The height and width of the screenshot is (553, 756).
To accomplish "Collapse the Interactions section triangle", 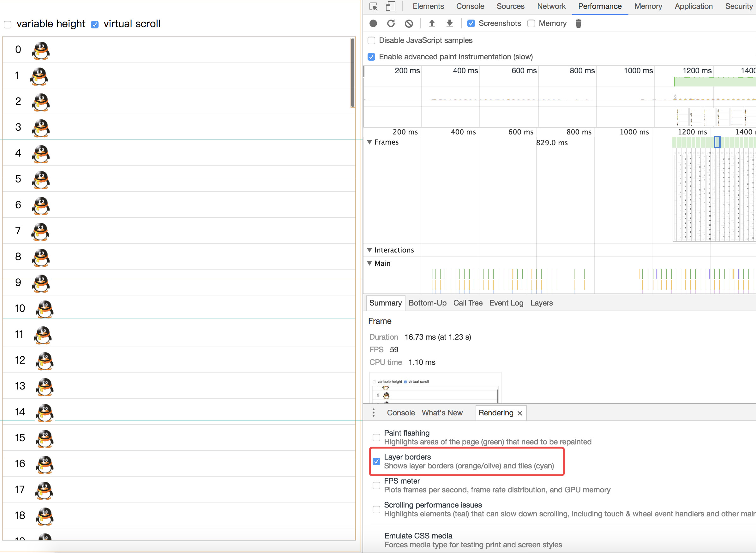I will click(369, 250).
